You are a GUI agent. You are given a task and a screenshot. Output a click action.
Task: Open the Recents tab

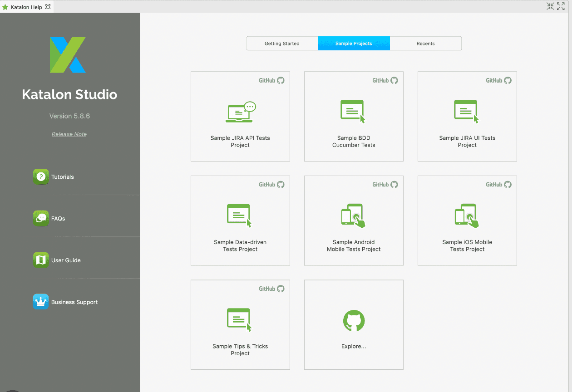click(x=426, y=44)
